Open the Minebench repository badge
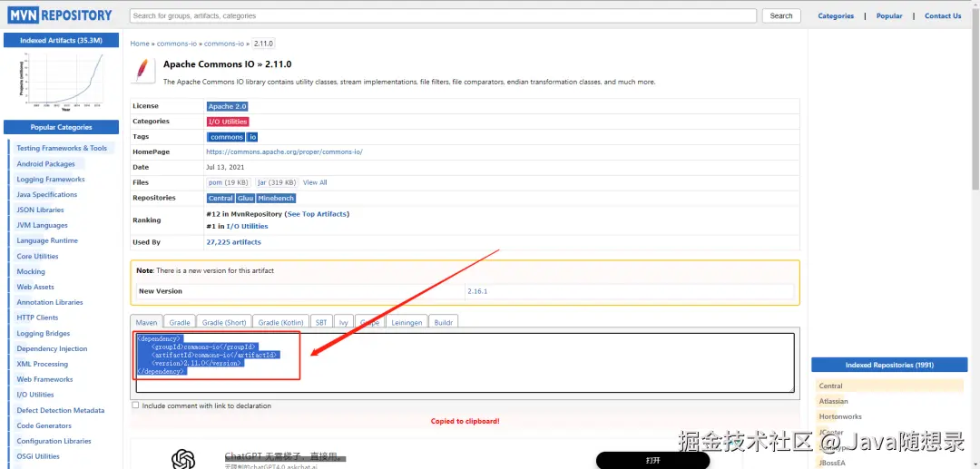 (276, 198)
